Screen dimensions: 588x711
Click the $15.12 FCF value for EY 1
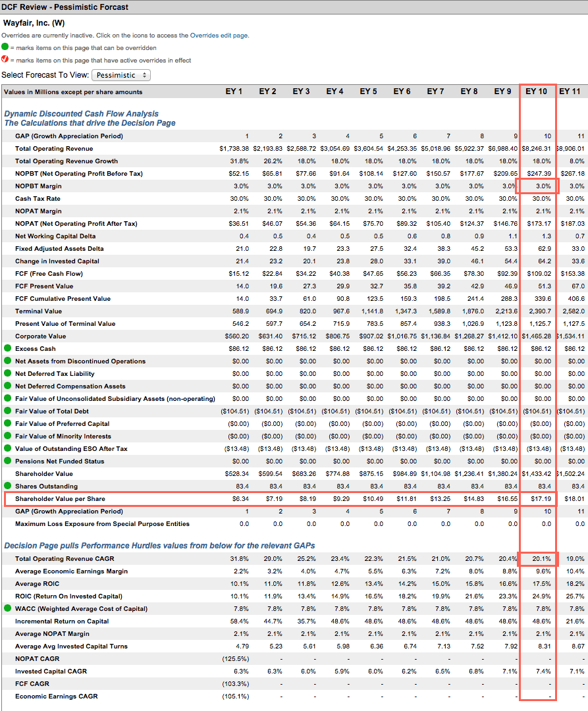pos(239,273)
